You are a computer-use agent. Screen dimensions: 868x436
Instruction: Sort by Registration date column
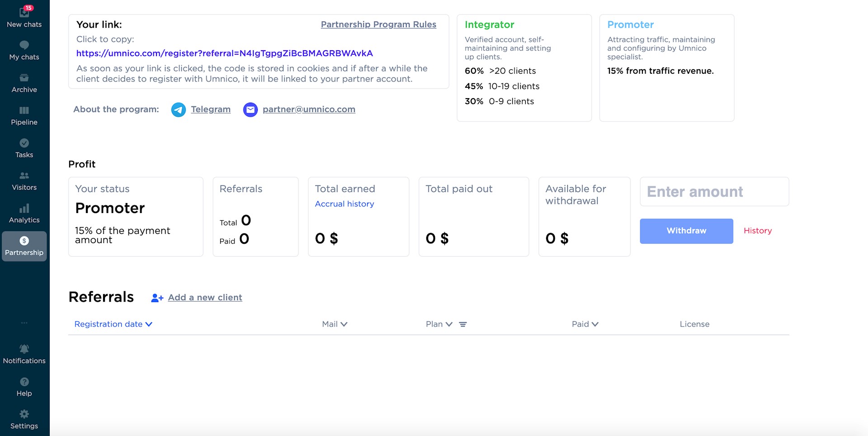[x=113, y=324]
